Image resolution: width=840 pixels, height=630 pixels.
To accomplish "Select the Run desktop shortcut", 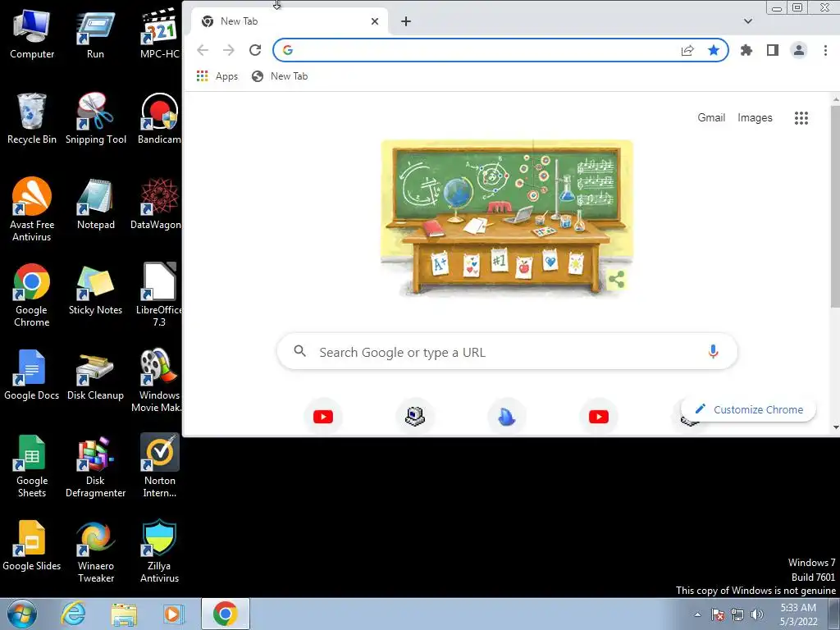I will click(95, 34).
